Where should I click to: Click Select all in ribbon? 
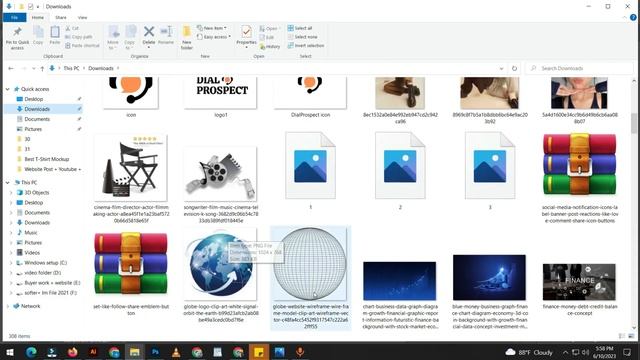pyautogui.click(x=300, y=28)
